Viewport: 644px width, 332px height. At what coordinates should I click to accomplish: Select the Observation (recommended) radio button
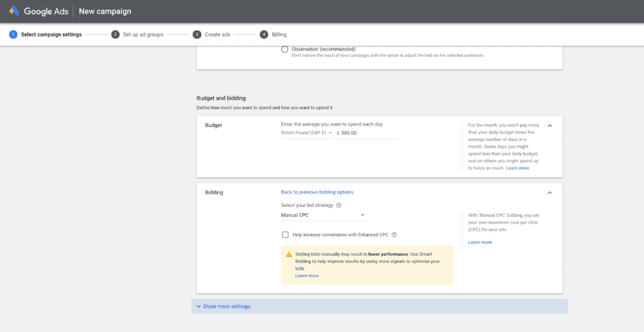click(x=285, y=50)
